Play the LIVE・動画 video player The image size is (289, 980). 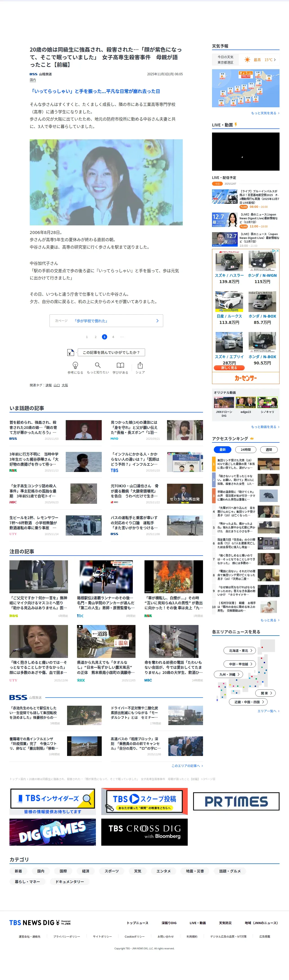pyautogui.click(x=246, y=151)
